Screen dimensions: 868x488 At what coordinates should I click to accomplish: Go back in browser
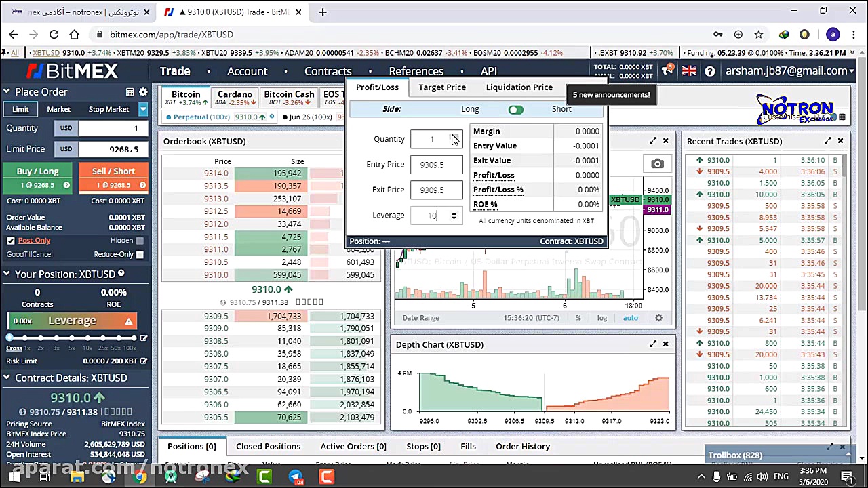14,34
